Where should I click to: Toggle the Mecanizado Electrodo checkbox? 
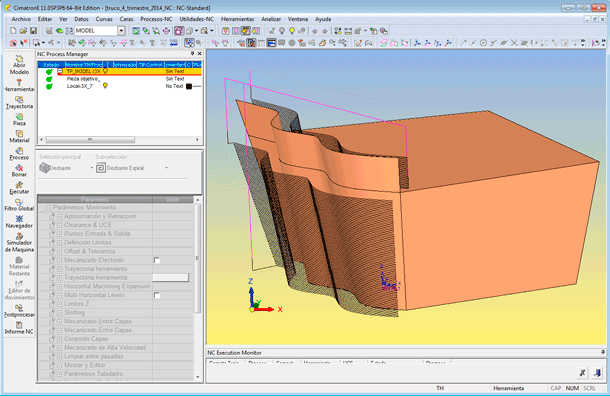[x=157, y=260]
